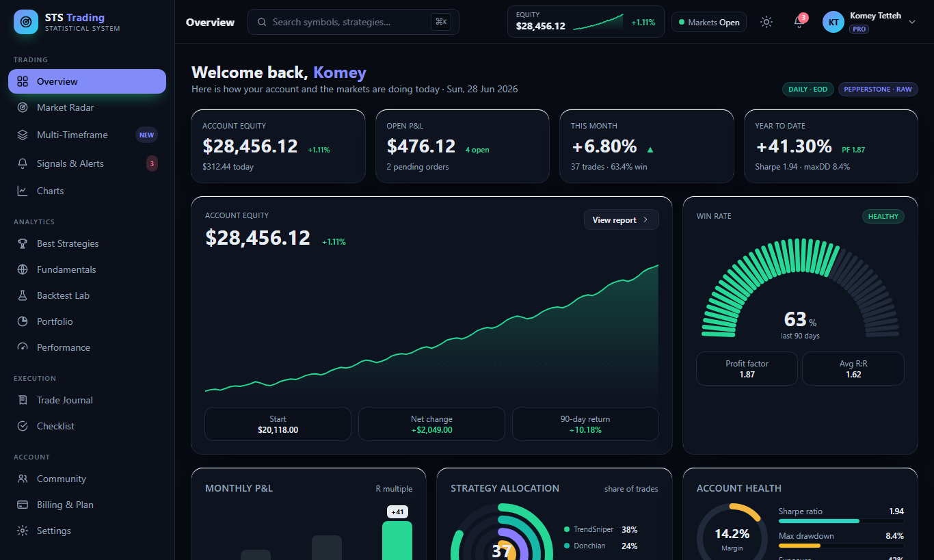This screenshot has height=560, width=934.
Task: Focus the Search symbols, strategies field
Action: [x=353, y=22]
